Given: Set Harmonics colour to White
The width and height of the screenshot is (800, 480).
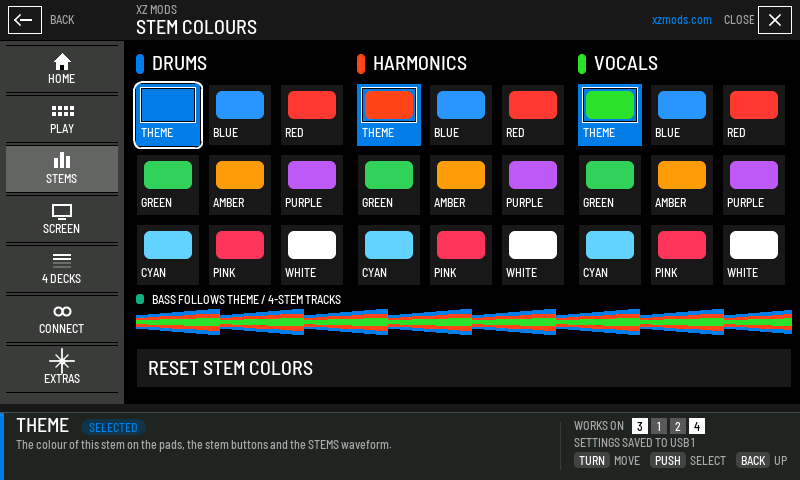Looking at the screenshot, I should tap(533, 255).
